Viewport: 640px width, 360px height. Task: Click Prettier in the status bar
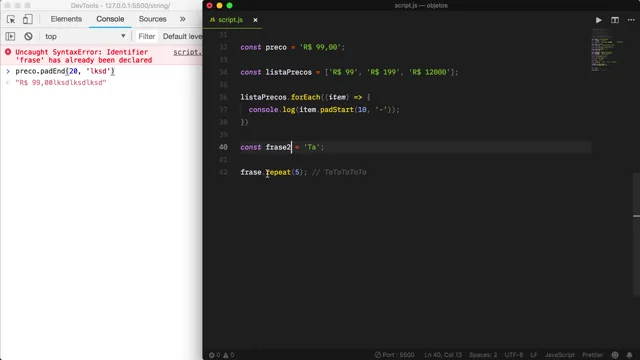click(x=592, y=355)
